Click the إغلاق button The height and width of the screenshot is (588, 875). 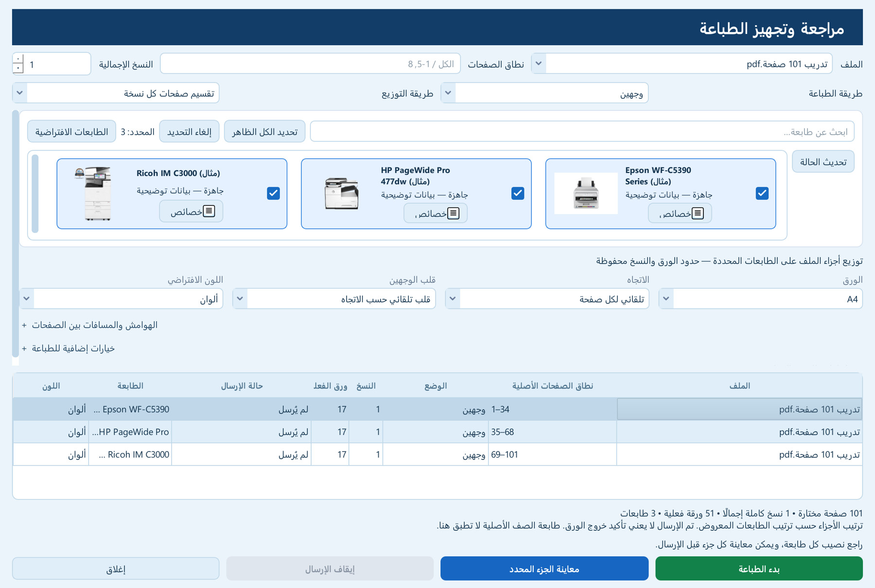116,569
